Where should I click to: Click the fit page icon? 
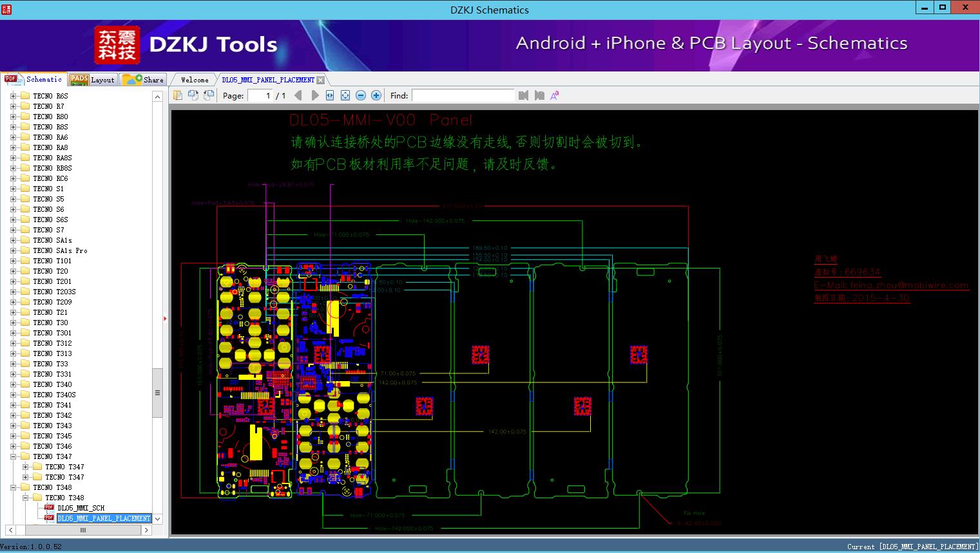[345, 95]
